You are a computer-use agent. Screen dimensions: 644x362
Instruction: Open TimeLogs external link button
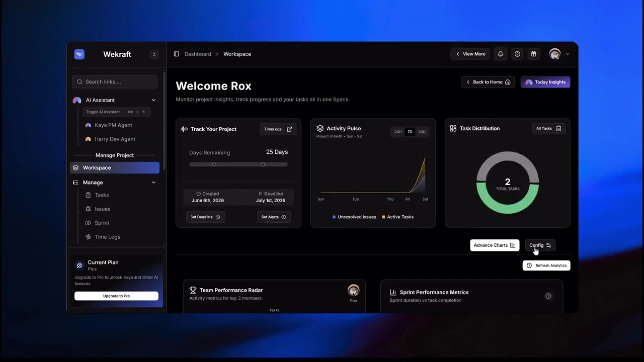pos(278,129)
